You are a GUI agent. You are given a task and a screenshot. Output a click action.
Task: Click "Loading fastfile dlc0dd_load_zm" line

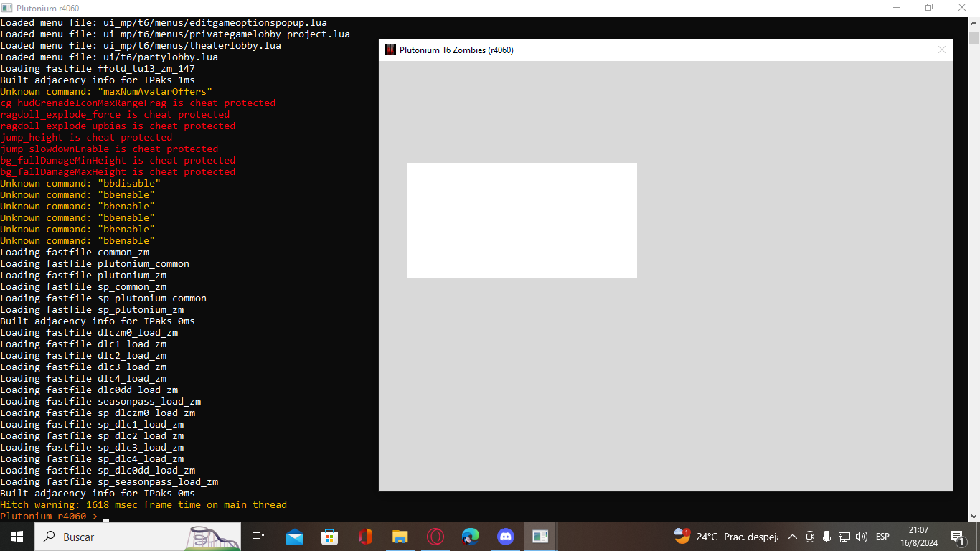point(89,390)
